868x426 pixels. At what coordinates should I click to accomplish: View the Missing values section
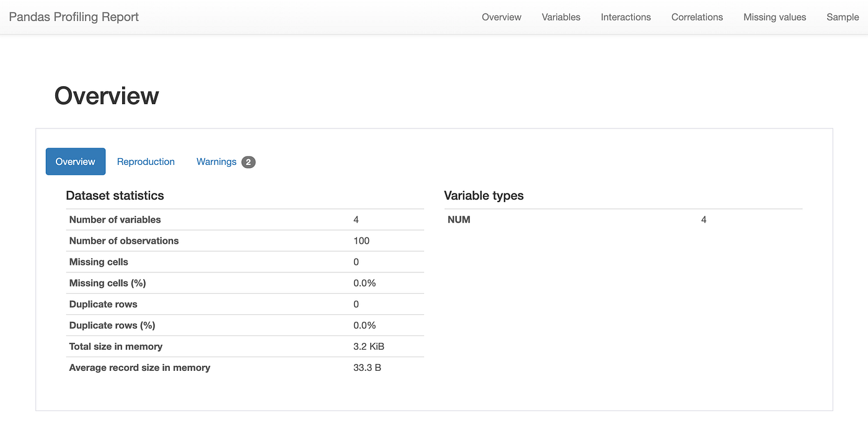774,17
